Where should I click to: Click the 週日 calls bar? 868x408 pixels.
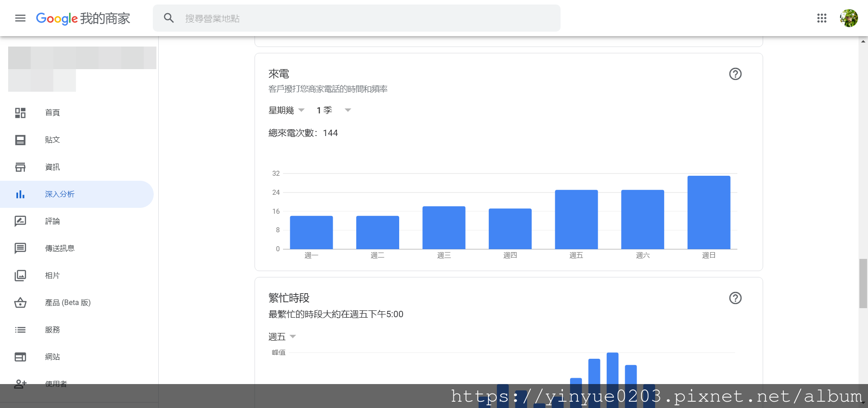point(709,212)
